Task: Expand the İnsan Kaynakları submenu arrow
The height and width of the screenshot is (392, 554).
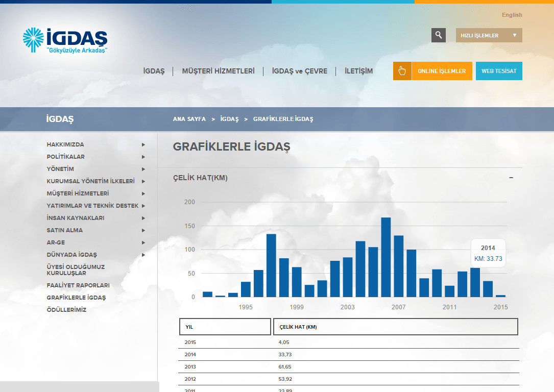Action: tap(143, 218)
